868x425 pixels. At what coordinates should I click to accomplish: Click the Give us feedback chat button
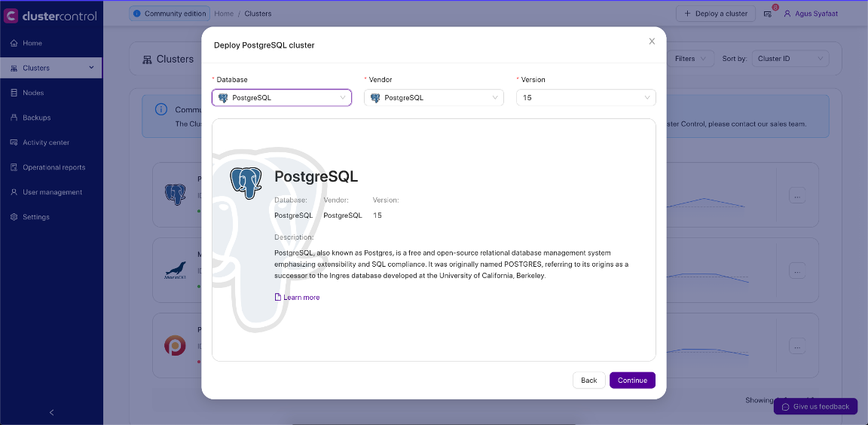pyautogui.click(x=815, y=406)
